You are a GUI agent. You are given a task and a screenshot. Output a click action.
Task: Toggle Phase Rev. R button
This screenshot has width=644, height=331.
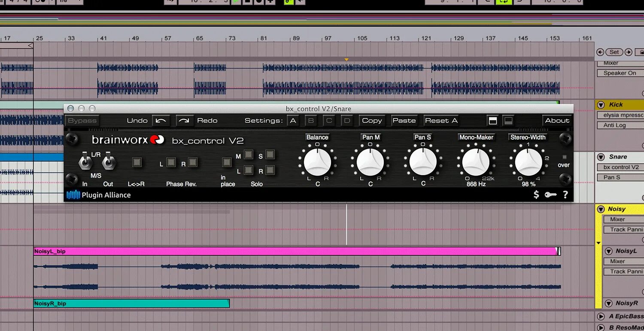click(192, 162)
